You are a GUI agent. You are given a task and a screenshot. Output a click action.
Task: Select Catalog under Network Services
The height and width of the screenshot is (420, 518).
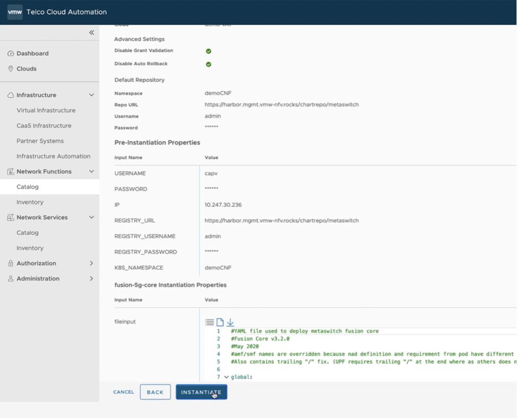27,233
